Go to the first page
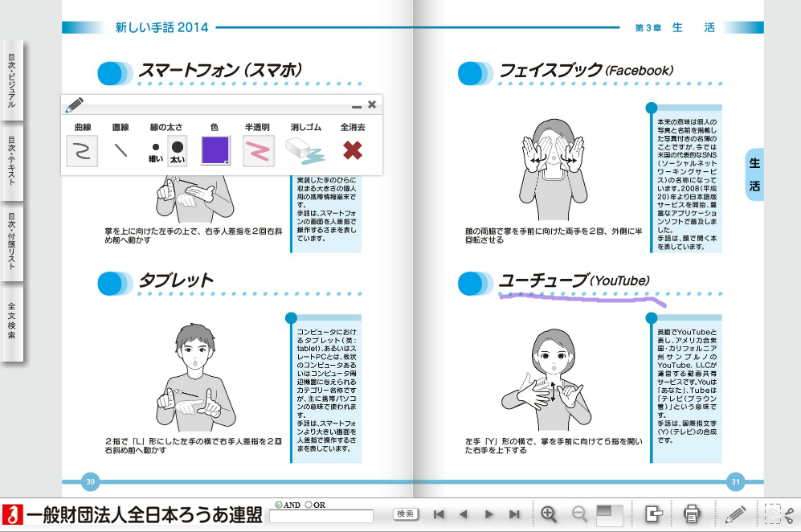This screenshot has width=801, height=532. [x=439, y=514]
